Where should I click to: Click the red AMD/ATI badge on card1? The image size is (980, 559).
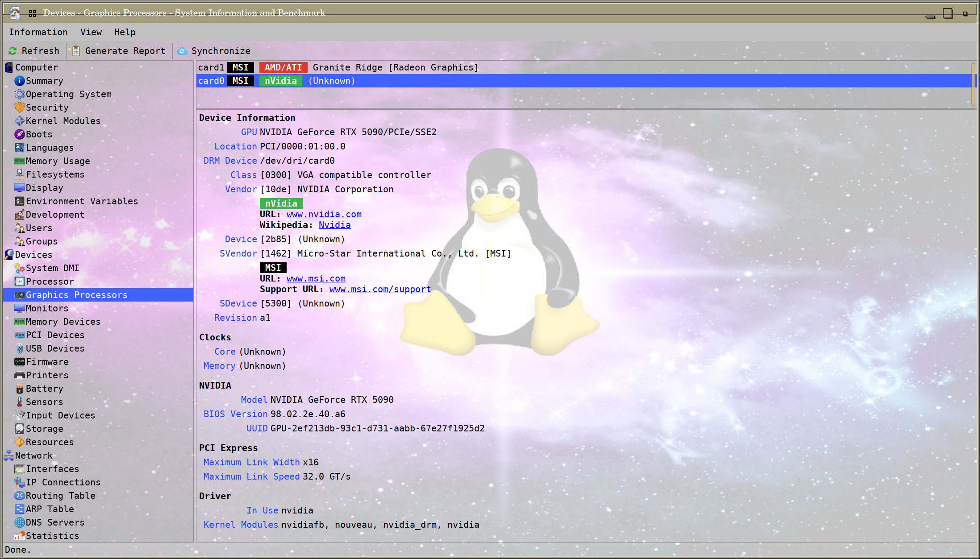point(284,67)
